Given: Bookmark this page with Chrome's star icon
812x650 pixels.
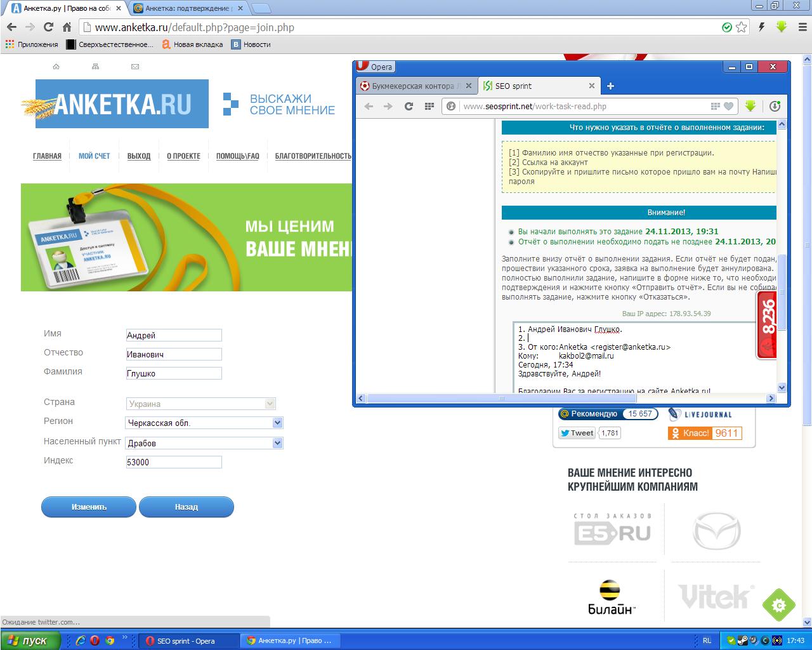Looking at the screenshot, I should point(741,27).
